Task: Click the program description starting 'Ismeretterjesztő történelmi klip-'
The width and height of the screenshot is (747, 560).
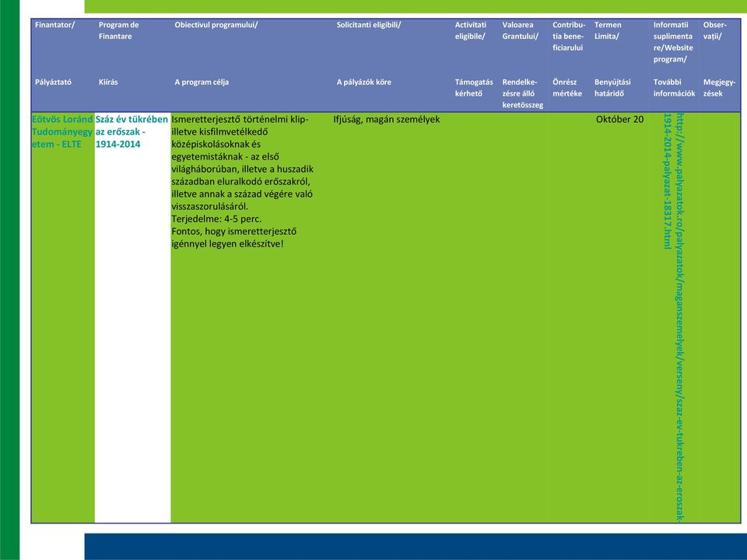Action: click(243, 181)
